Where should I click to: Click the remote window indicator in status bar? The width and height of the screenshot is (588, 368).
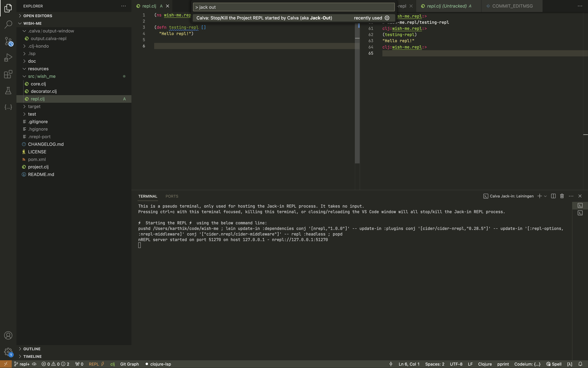tap(6, 364)
